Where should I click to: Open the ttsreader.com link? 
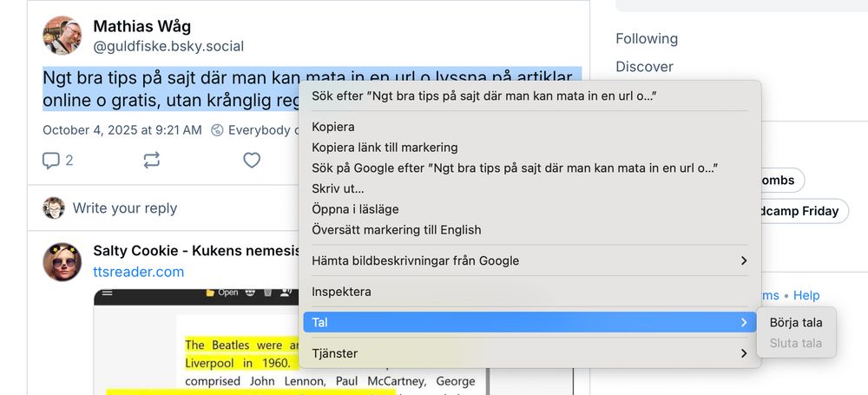click(139, 272)
